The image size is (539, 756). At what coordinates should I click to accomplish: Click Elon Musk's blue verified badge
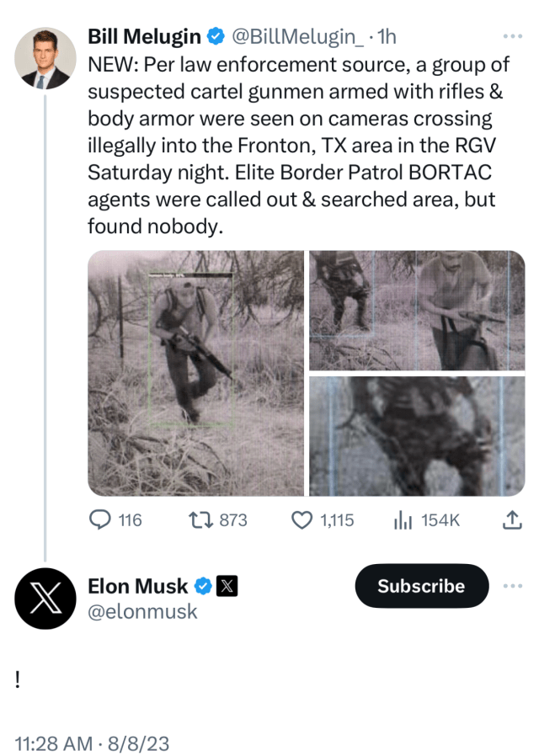coord(203,586)
